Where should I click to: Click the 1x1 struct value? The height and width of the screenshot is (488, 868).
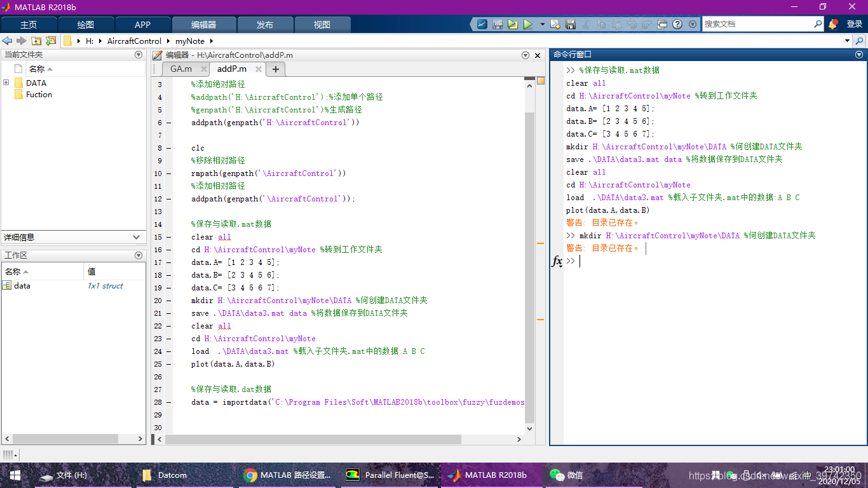pos(105,286)
